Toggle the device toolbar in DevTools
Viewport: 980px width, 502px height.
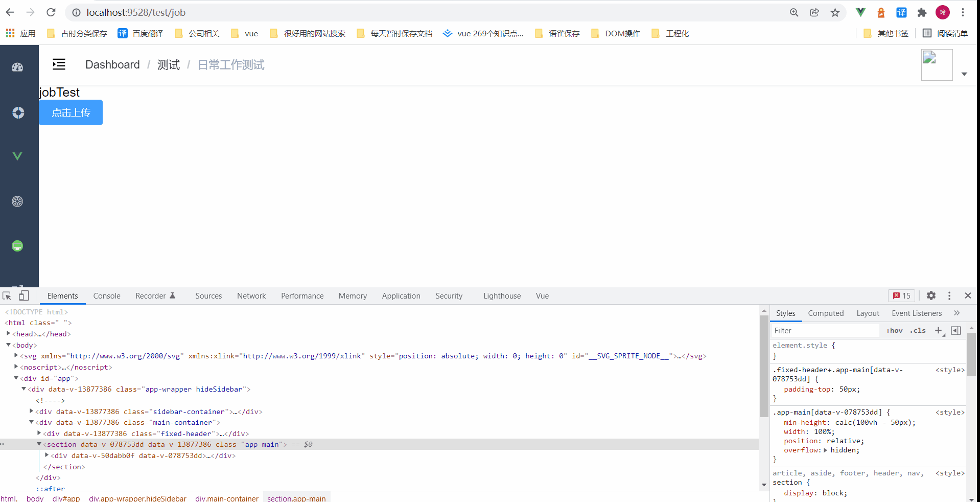point(24,295)
